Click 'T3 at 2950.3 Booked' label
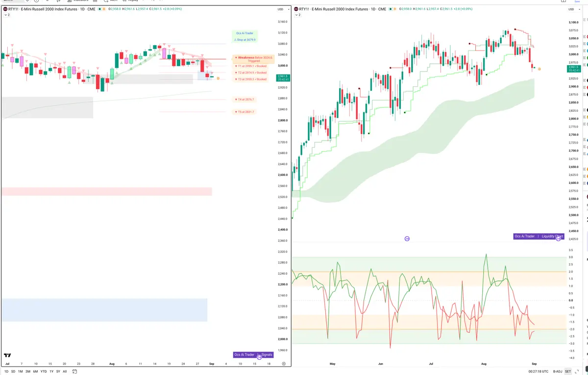 click(x=251, y=79)
